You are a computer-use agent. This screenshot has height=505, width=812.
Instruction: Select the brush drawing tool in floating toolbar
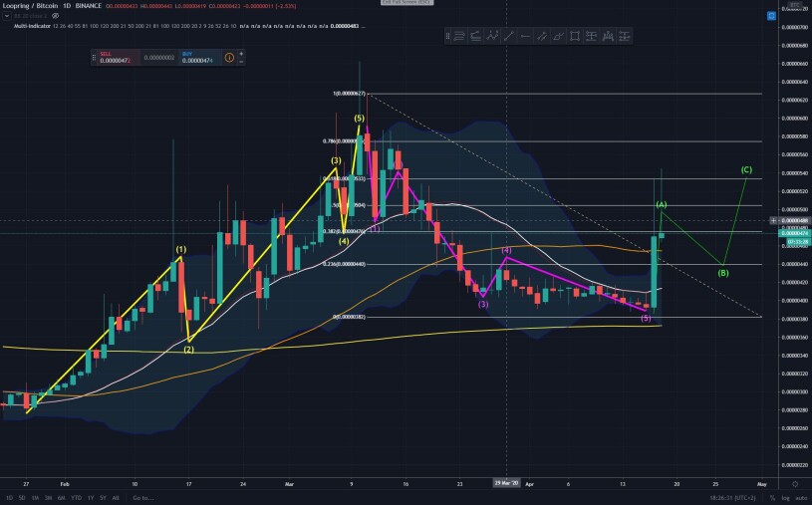click(558, 36)
